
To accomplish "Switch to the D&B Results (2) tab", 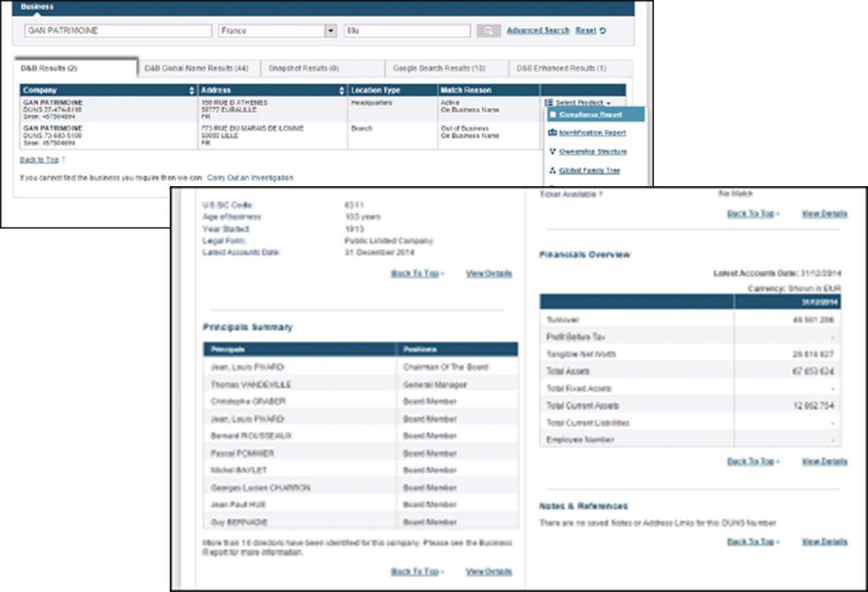I will coord(76,69).
